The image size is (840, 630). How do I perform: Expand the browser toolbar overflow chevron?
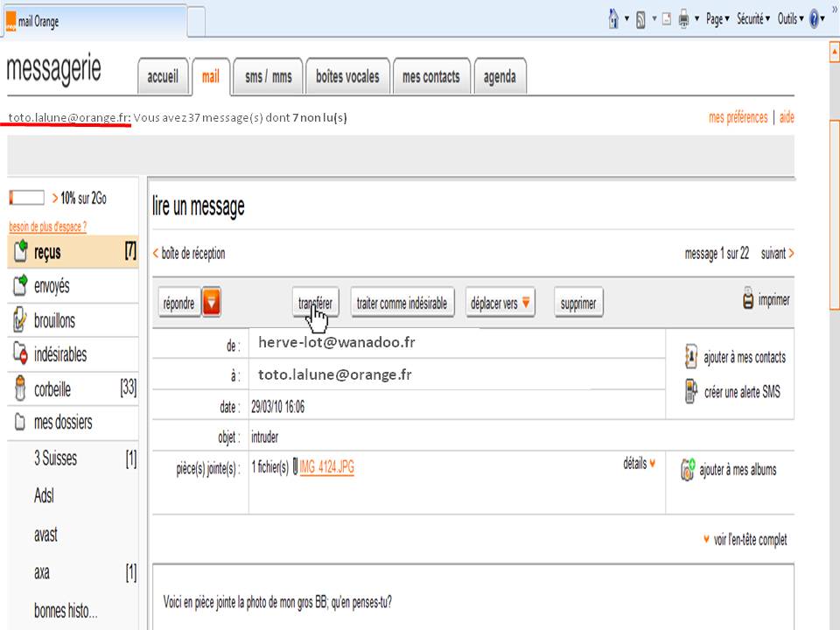point(835,9)
